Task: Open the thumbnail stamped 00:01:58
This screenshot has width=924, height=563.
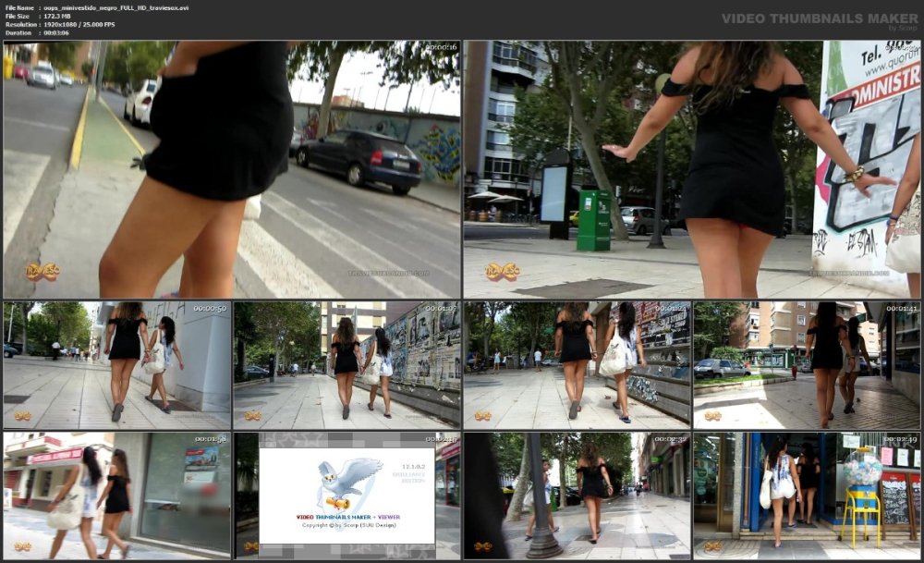Action: point(116,496)
